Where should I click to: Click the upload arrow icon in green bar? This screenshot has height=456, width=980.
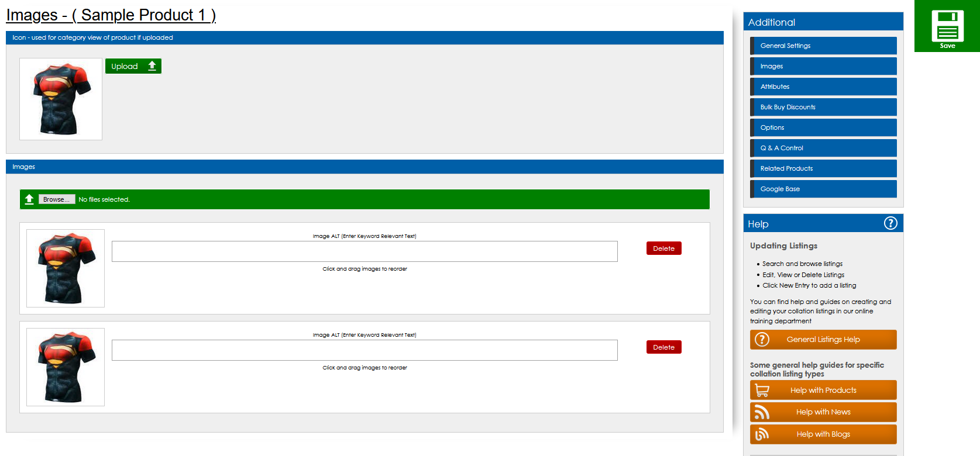29,199
